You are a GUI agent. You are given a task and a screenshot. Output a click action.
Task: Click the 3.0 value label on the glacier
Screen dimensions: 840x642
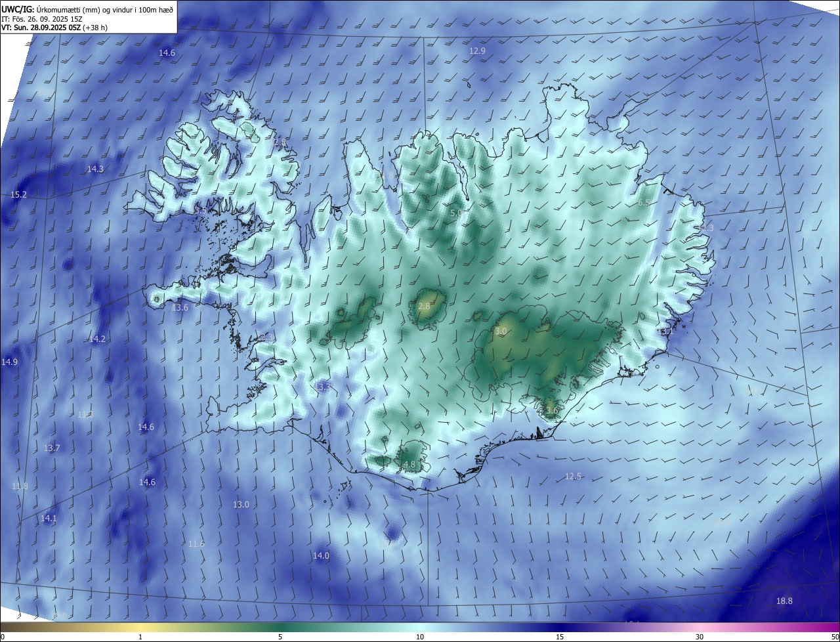pos(501,332)
